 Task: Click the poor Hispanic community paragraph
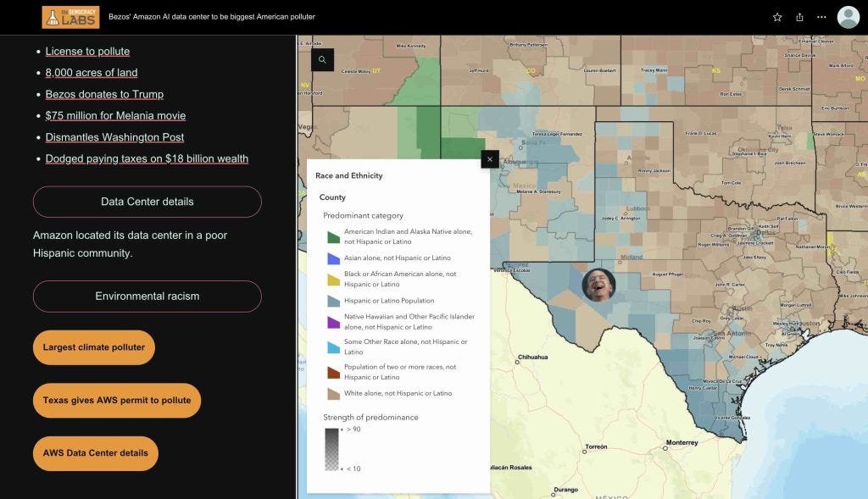click(x=130, y=244)
